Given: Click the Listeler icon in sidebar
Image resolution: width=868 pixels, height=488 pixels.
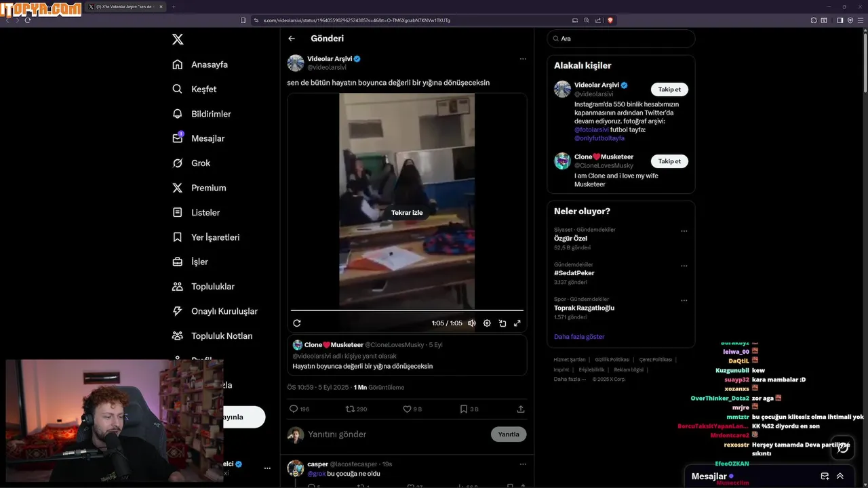Looking at the screenshot, I should click(178, 212).
